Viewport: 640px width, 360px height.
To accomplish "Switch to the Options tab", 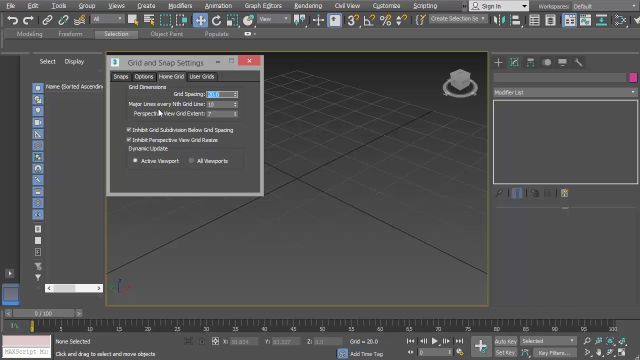I will click(x=144, y=76).
